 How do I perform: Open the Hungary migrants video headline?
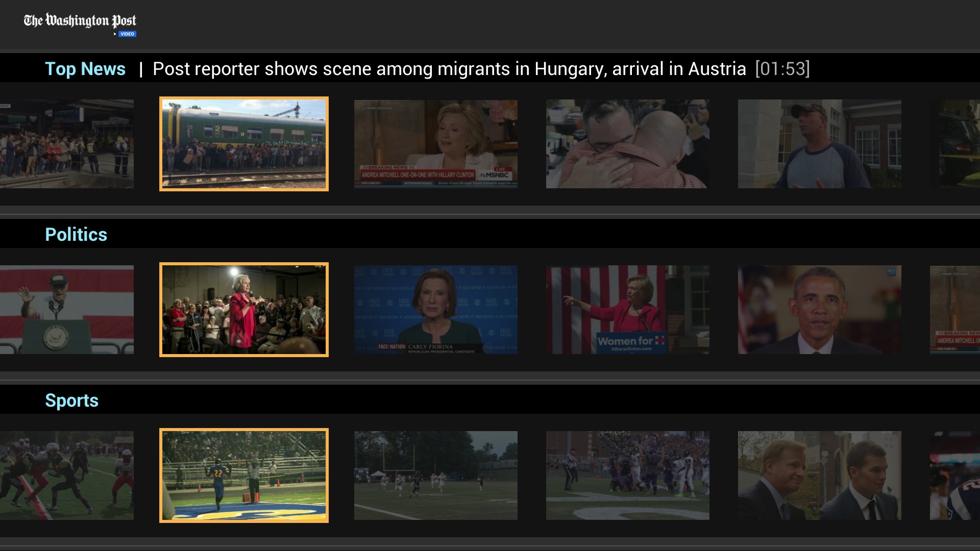[449, 69]
